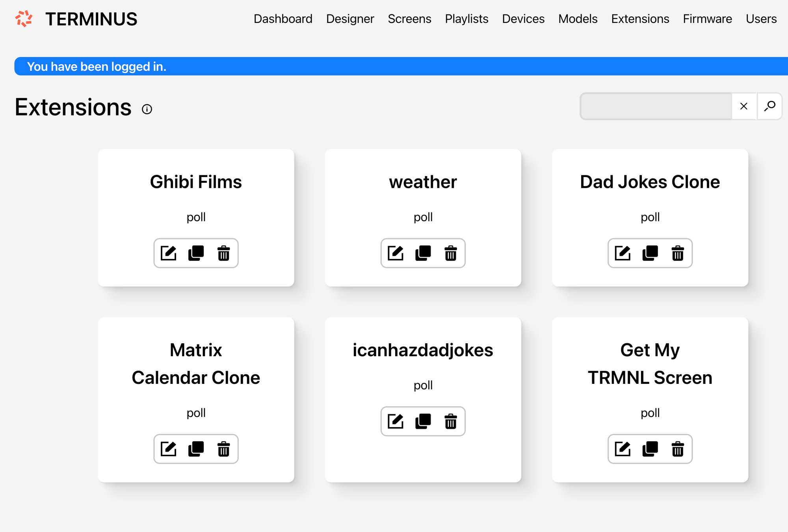The image size is (788, 532).
Task: Click the search magnifier button
Action: point(769,106)
